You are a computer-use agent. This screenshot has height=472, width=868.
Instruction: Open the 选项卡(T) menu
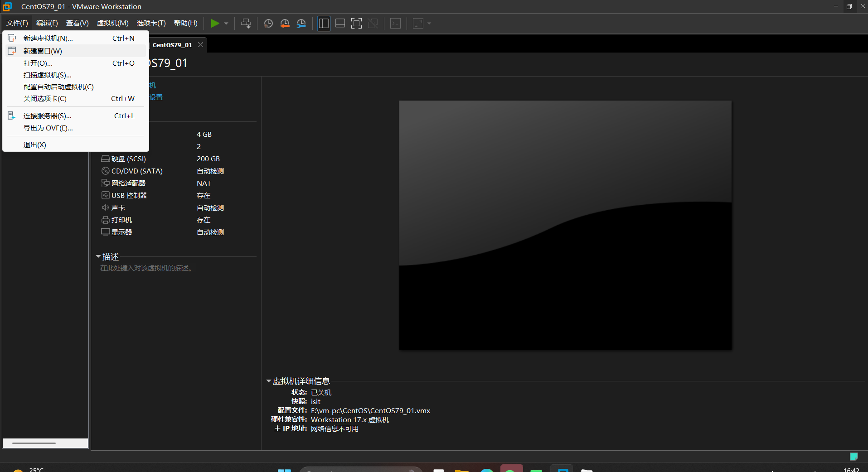[x=151, y=23]
